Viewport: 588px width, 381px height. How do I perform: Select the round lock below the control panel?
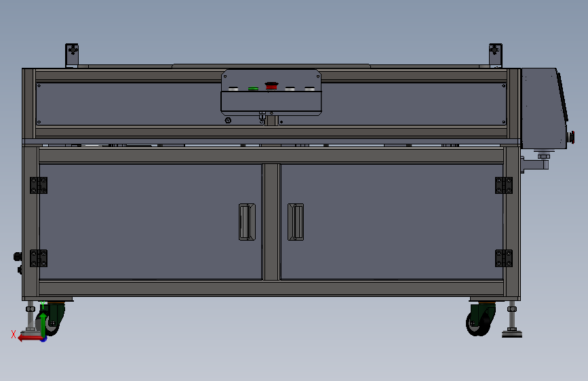pyautogui.click(x=228, y=121)
